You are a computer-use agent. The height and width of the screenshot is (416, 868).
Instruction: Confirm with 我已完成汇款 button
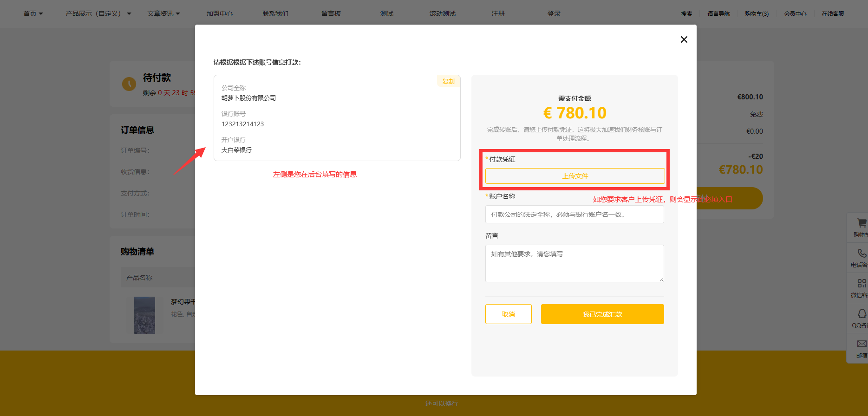click(602, 314)
